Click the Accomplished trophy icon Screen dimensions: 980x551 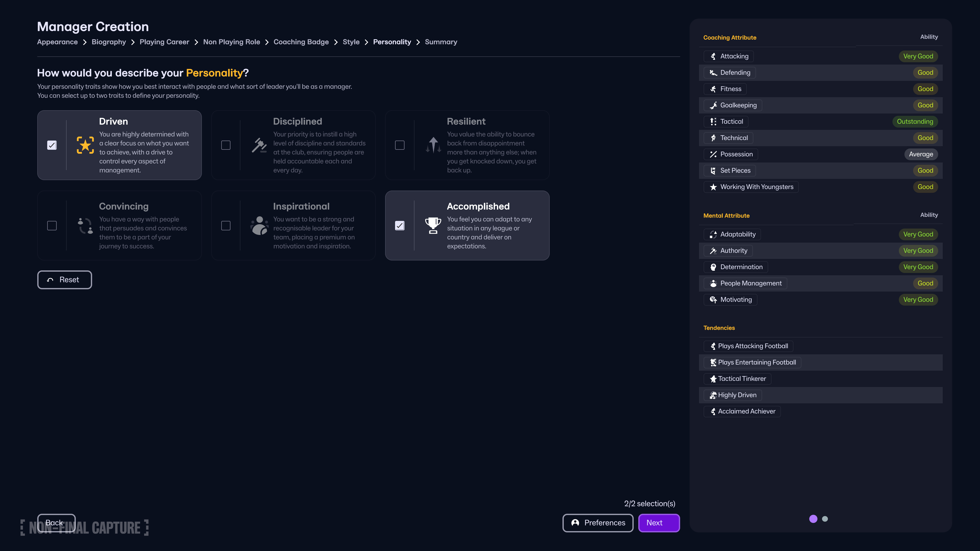[x=433, y=226]
